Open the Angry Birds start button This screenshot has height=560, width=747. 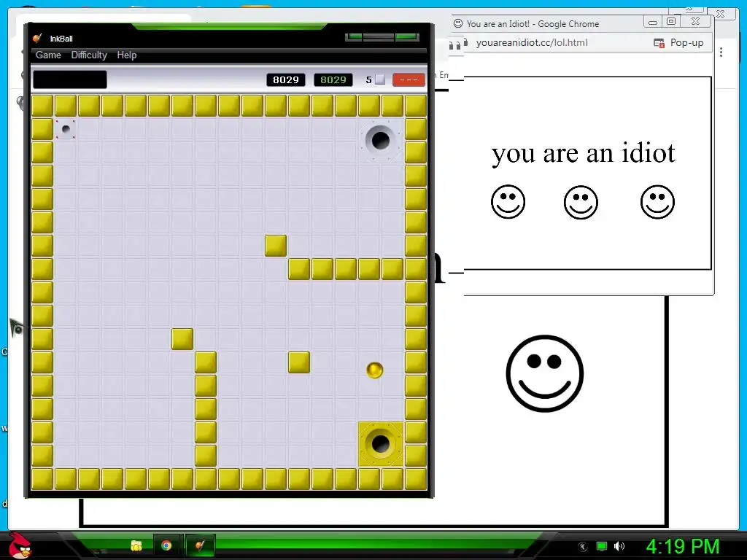click(x=19, y=545)
